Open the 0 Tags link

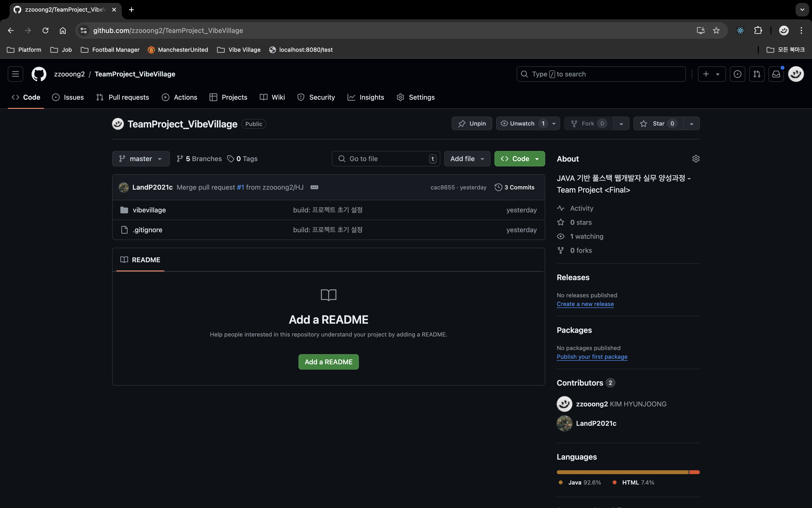[x=242, y=159]
